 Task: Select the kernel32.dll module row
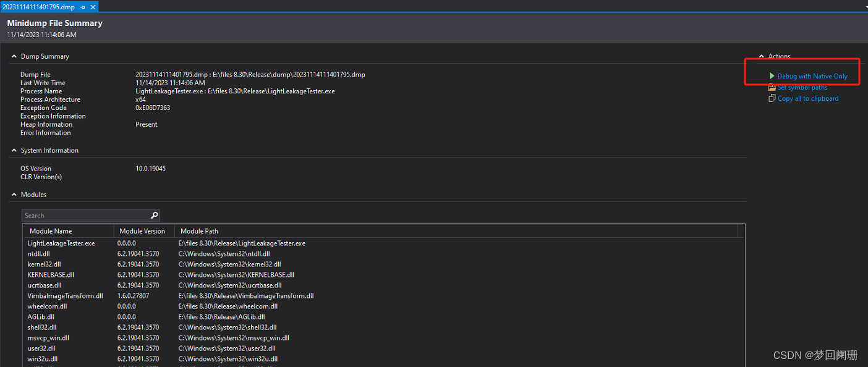click(383, 264)
